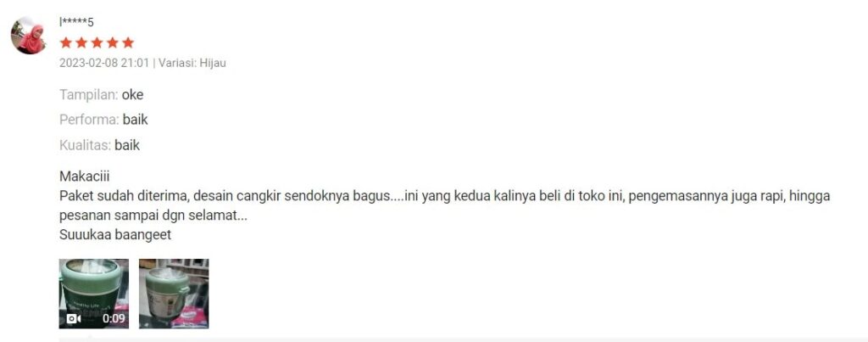Screen dimensions: 868x342
Task: Click the Tampilan rating label
Action: click(x=89, y=95)
